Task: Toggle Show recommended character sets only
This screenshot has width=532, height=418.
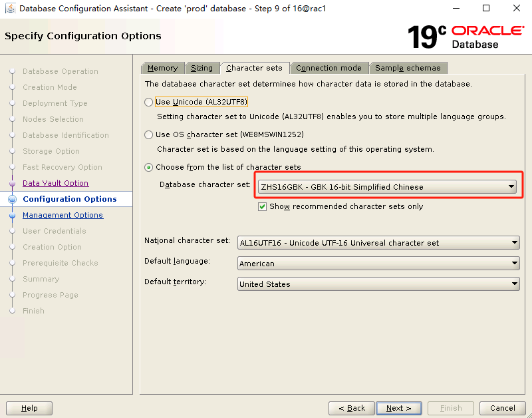Action: coord(262,207)
